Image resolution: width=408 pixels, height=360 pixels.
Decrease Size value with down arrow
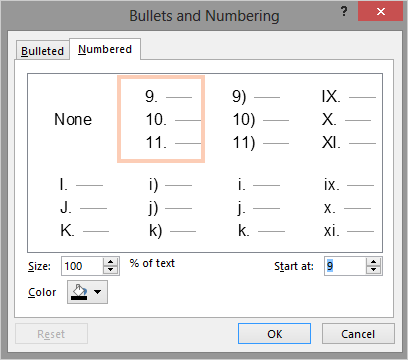click(110, 270)
